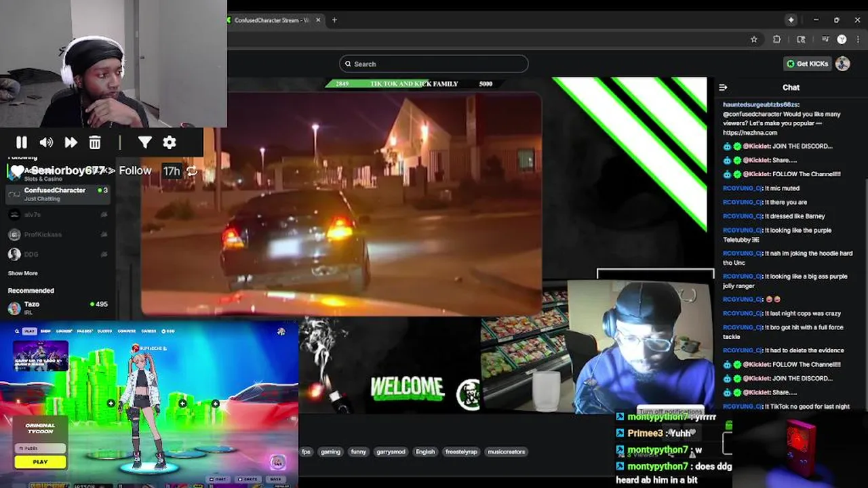This screenshot has width=868, height=488.
Task: Click the musiccreators tag
Action: pyautogui.click(x=507, y=451)
